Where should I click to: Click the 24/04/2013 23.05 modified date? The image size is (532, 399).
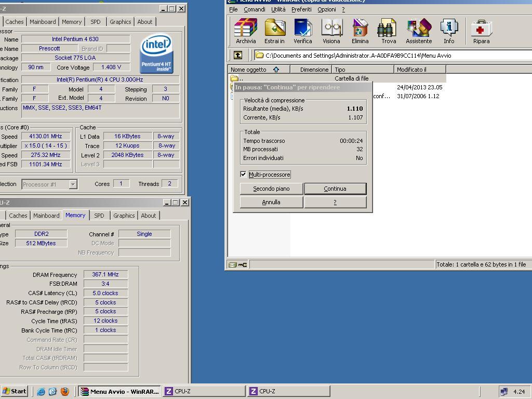click(x=420, y=87)
